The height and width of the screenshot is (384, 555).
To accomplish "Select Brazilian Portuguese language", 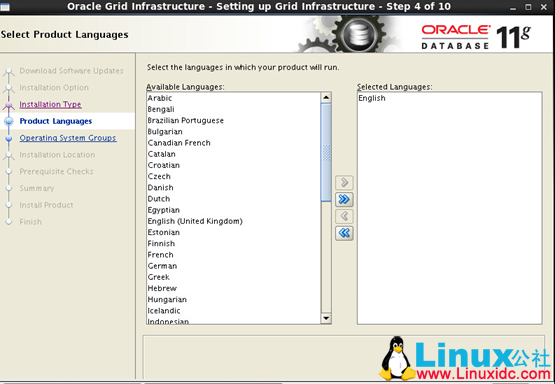I will click(234, 120).
